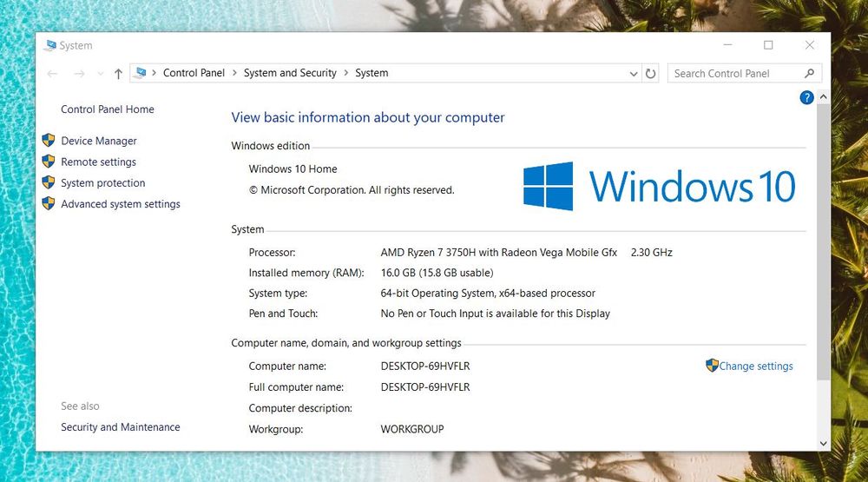Click the View basic information heading

click(x=367, y=117)
